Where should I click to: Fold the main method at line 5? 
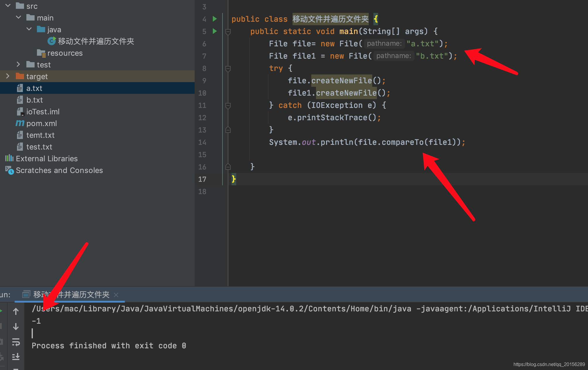click(x=228, y=31)
